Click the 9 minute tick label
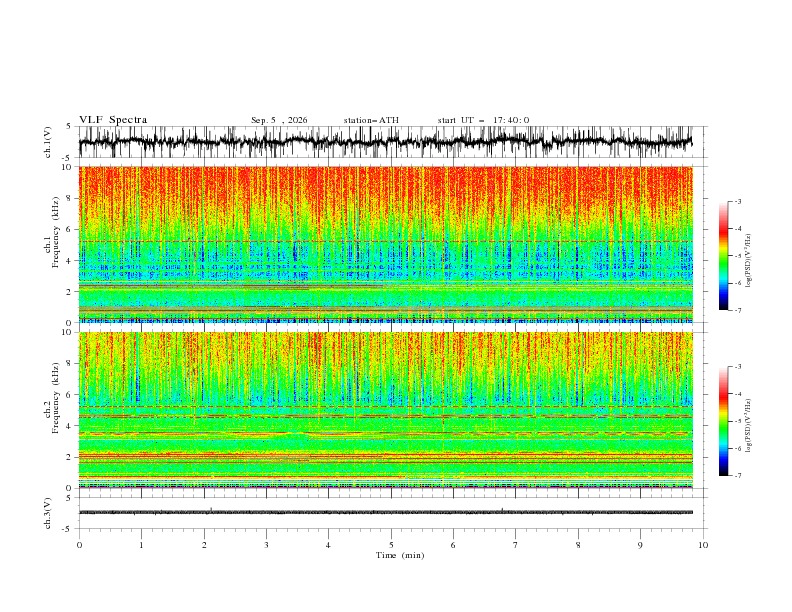Screen dimensions: 792x612 pos(640,545)
